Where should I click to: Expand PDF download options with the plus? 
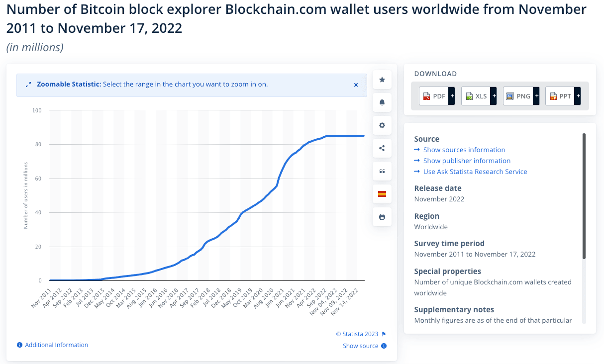tap(452, 95)
